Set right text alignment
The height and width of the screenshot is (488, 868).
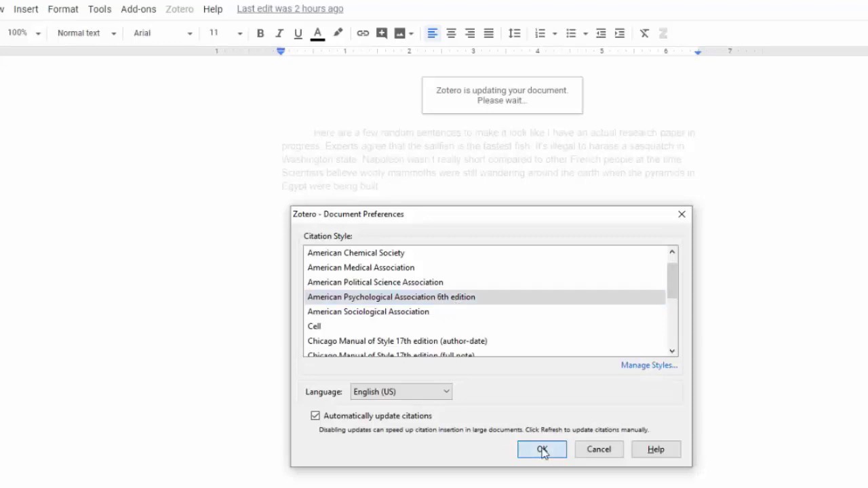(x=470, y=33)
